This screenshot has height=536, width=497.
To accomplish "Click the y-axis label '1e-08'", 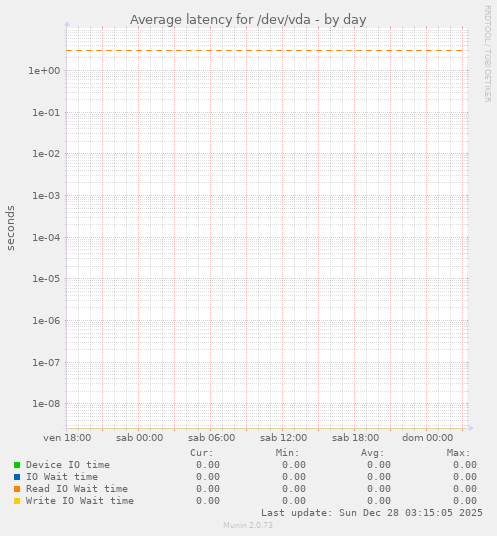I will pos(46,404).
